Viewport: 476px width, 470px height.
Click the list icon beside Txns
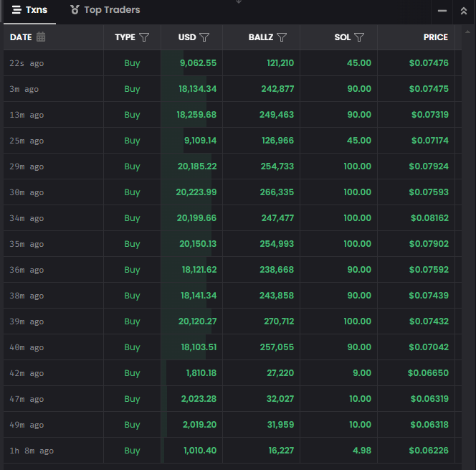pyautogui.click(x=16, y=10)
